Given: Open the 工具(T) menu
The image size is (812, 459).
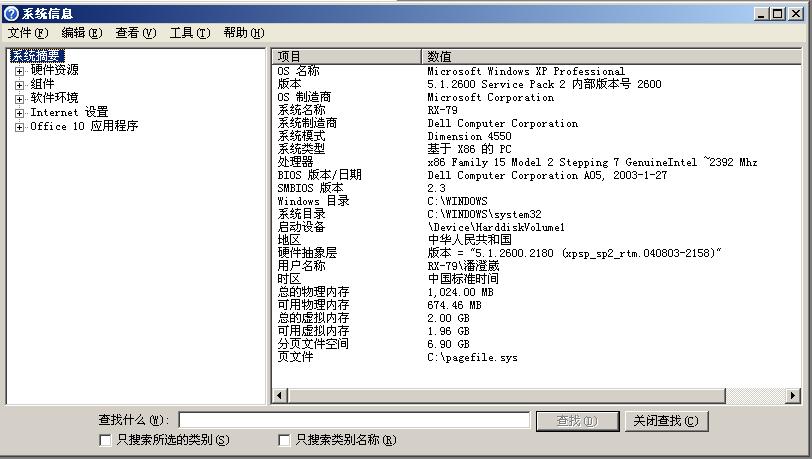Looking at the screenshot, I should tap(190, 33).
